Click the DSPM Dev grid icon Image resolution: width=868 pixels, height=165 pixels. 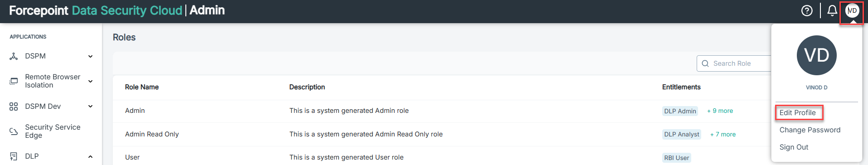click(x=14, y=107)
